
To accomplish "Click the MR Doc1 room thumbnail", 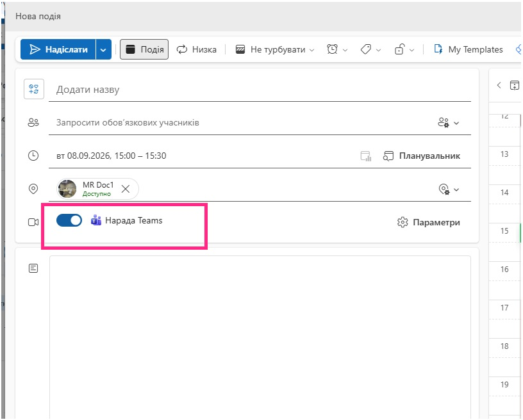I will 67,189.
